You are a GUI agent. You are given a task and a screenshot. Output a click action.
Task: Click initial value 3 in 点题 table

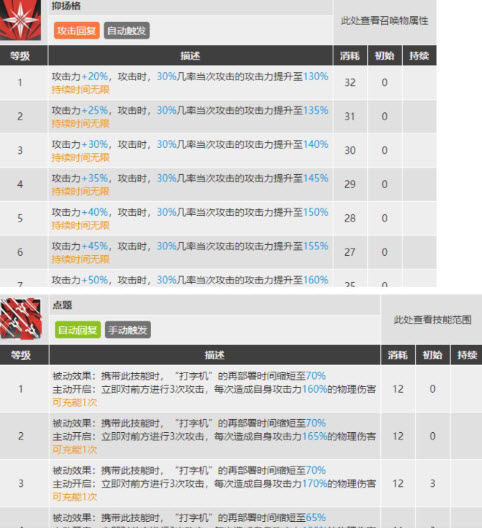coord(432,483)
